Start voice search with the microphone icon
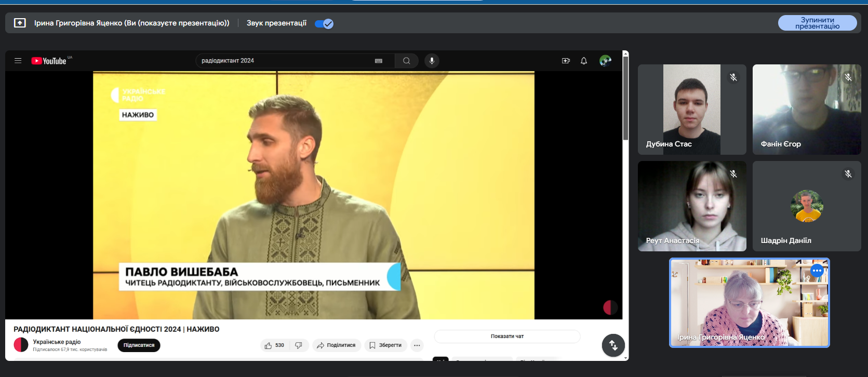Viewport: 868px width, 377px height. click(432, 61)
